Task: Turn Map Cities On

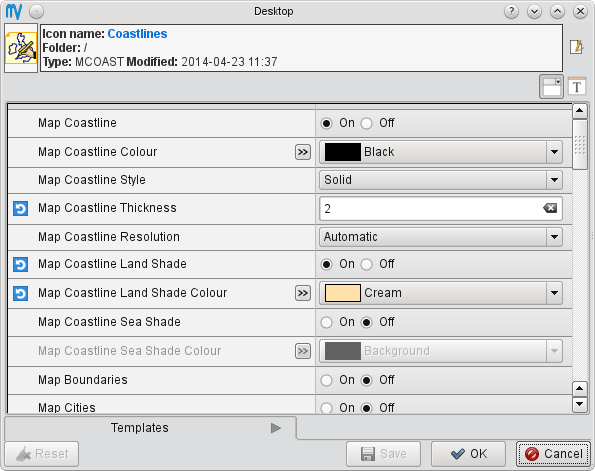Action: coord(326,408)
